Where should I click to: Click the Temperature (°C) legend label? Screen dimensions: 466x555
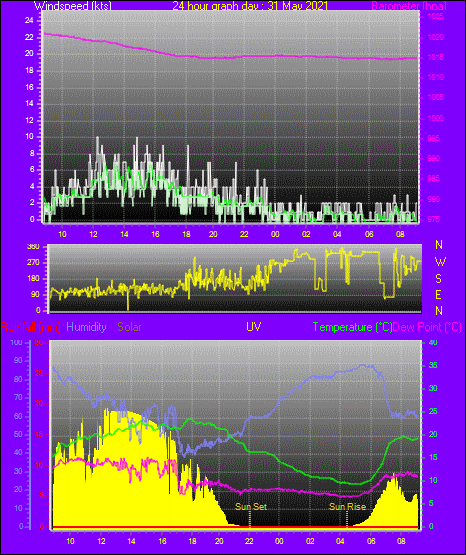coord(352,327)
